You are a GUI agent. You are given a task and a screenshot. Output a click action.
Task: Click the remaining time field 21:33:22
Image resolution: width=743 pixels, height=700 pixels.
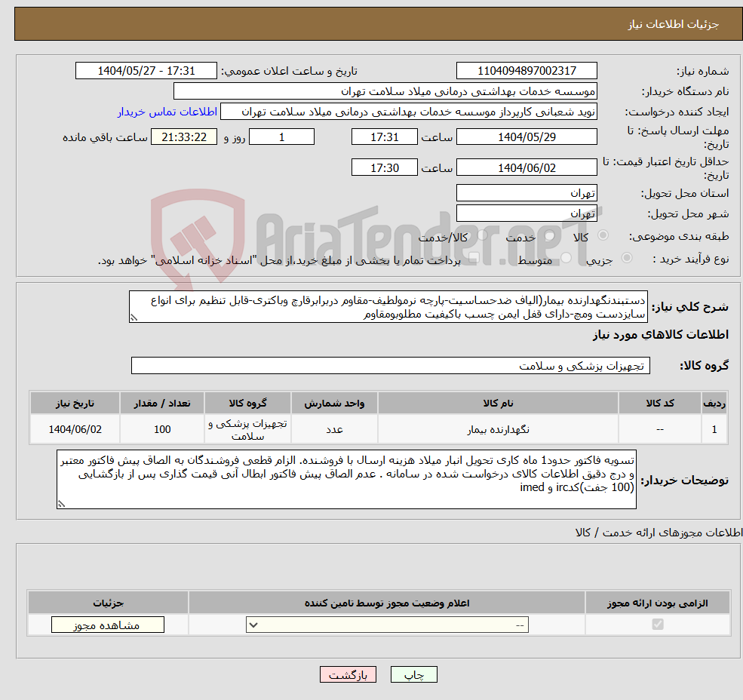point(184,137)
